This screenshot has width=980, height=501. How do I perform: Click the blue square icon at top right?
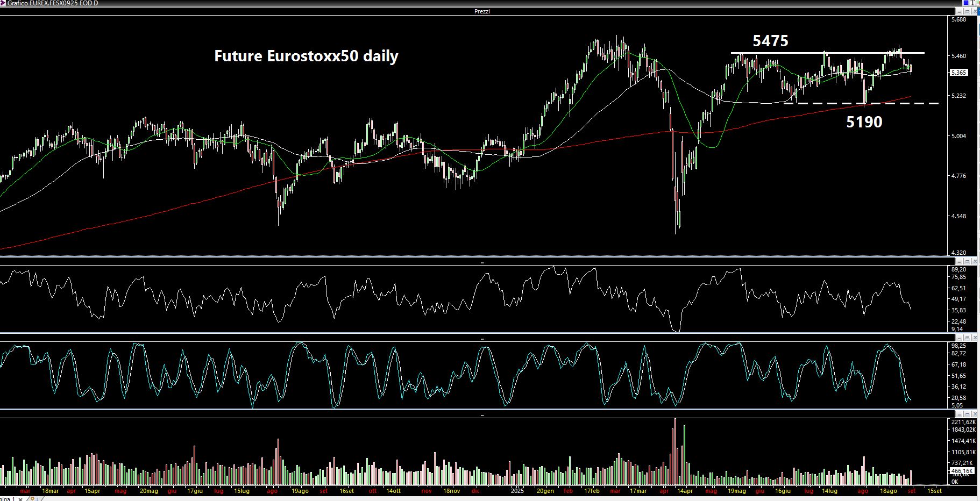coord(966,3)
